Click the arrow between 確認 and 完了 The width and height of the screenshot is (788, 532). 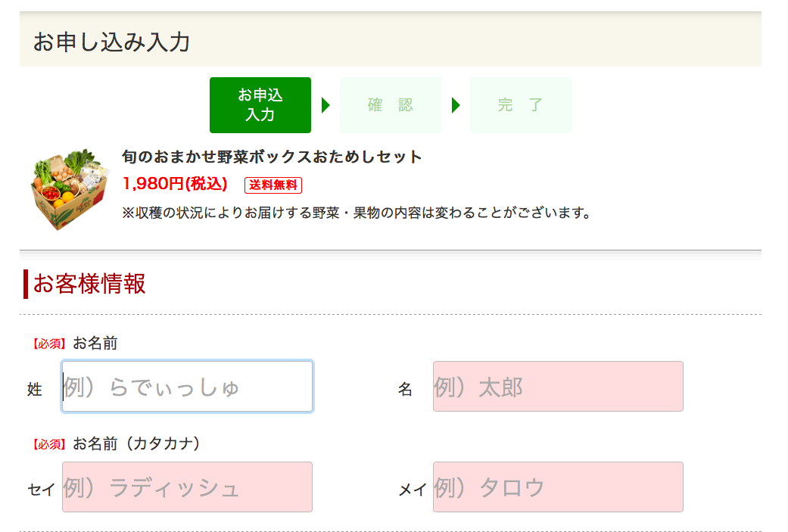point(456,105)
